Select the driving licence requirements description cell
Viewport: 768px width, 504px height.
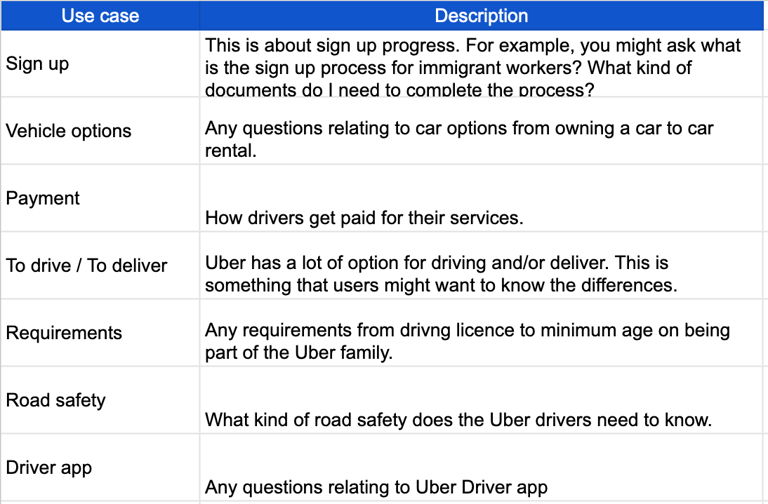[481, 333]
